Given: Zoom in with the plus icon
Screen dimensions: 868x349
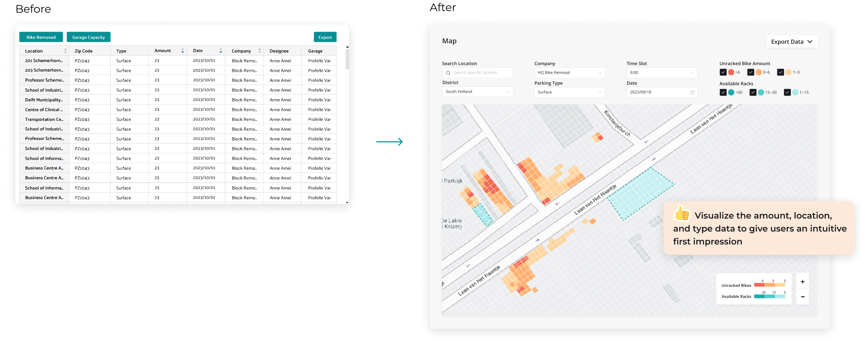Looking at the screenshot, I should click(802, 282).
